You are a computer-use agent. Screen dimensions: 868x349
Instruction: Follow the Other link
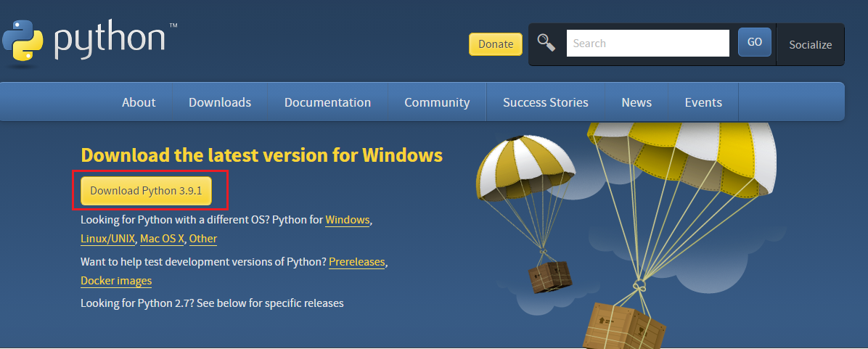203,239
